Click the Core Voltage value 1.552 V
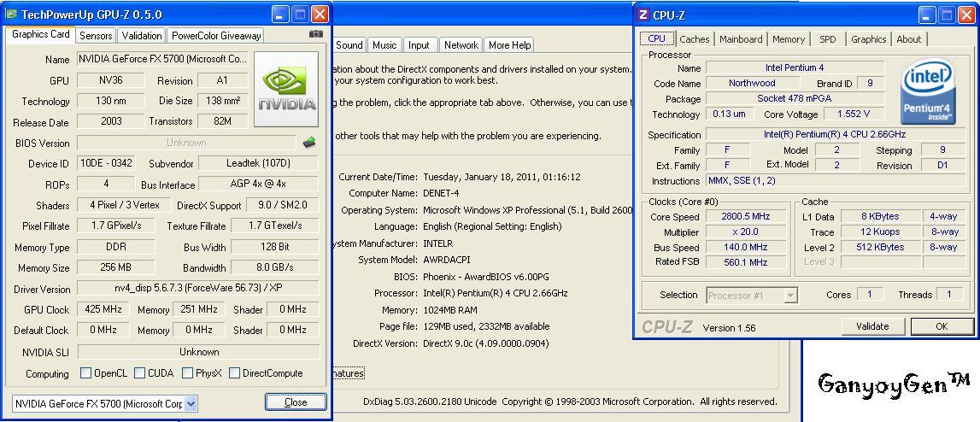 854,114
